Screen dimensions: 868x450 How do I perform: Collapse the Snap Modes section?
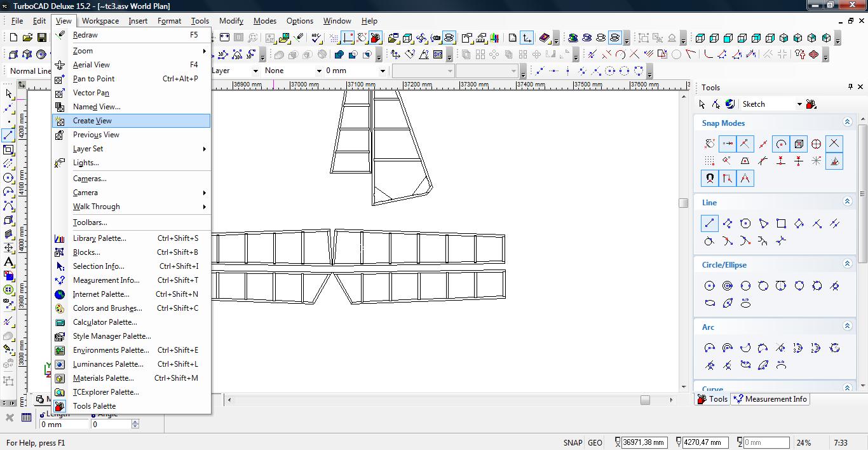[847, 122]
